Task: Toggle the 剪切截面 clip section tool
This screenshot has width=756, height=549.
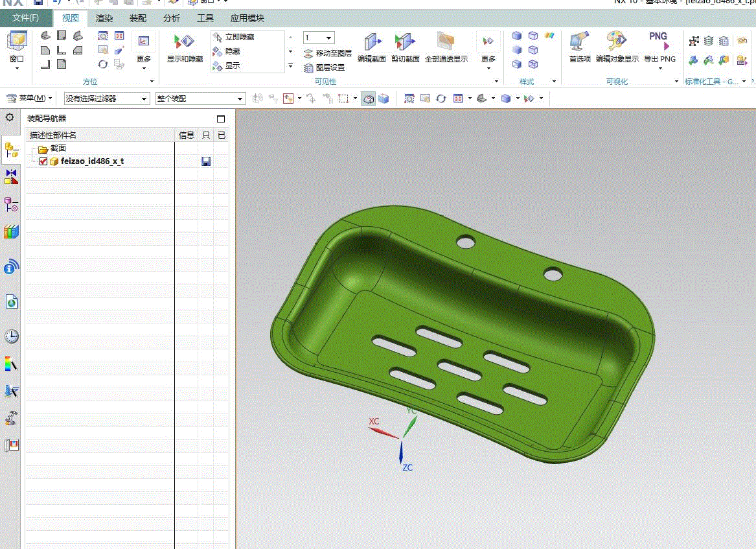Action: click(x=405, y=48)
